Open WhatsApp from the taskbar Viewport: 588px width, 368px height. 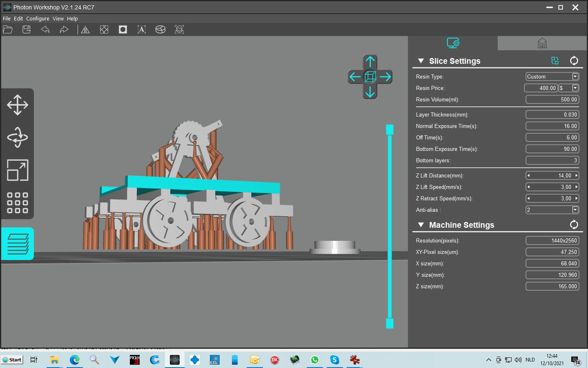(315, 360)
